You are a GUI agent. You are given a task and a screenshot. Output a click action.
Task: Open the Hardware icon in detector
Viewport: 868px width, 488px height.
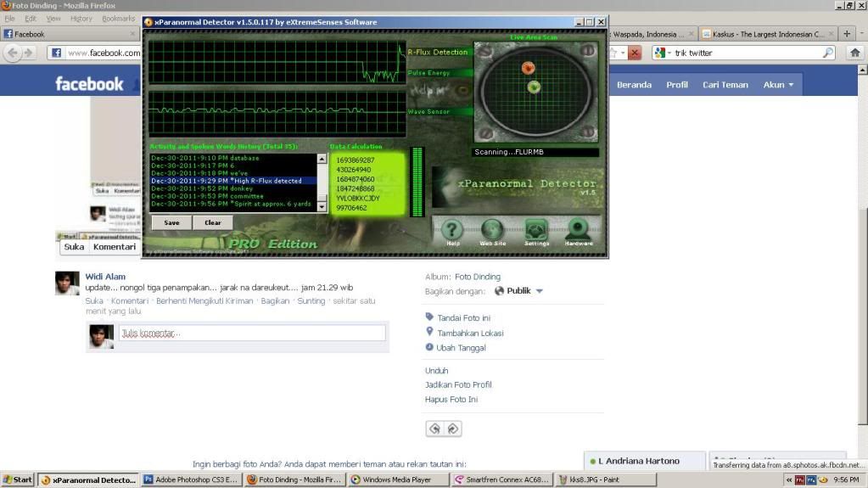point(579,230)
